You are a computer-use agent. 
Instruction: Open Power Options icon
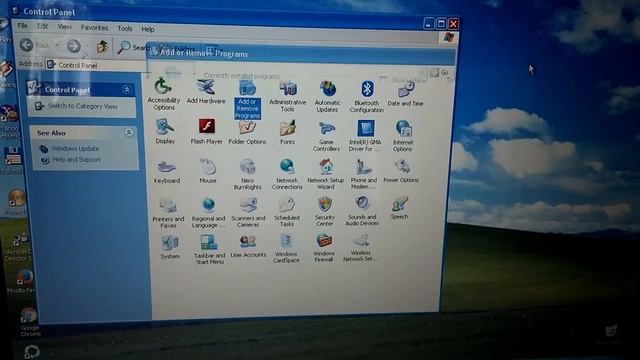(x=401, y=171)
